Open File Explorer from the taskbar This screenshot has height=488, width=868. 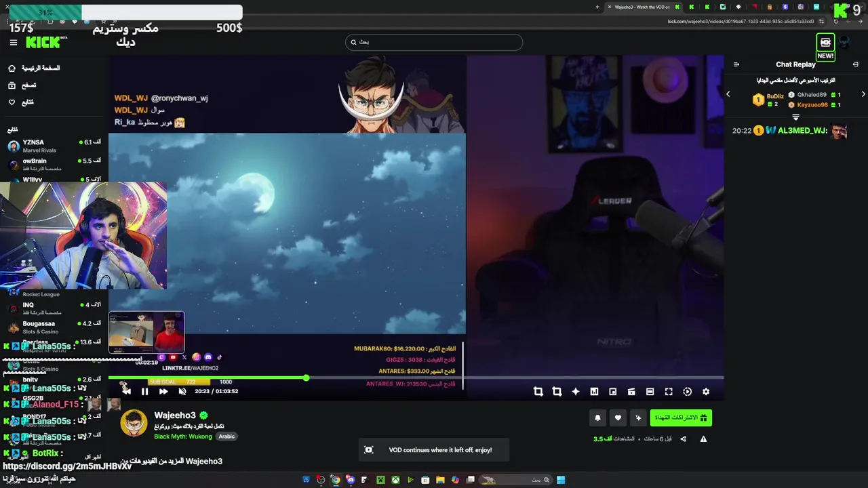click(x=440, y=480)
